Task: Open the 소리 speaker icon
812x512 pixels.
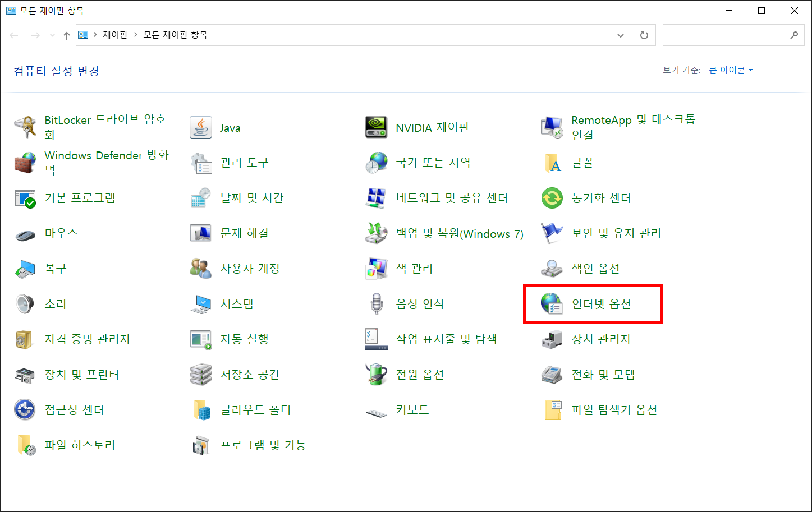Action: coord(25,304)
